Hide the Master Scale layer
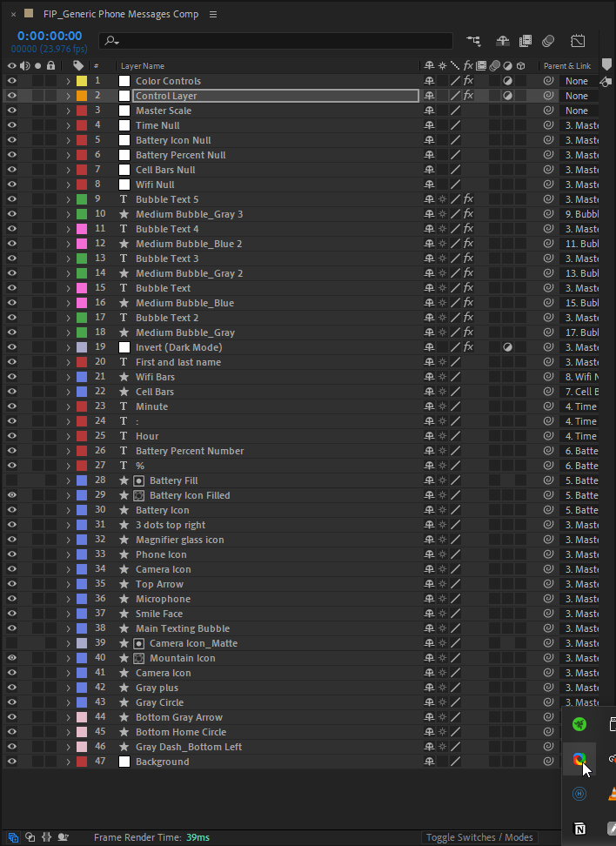The height and width of the screenshot is (846, 616). (11, 110)
